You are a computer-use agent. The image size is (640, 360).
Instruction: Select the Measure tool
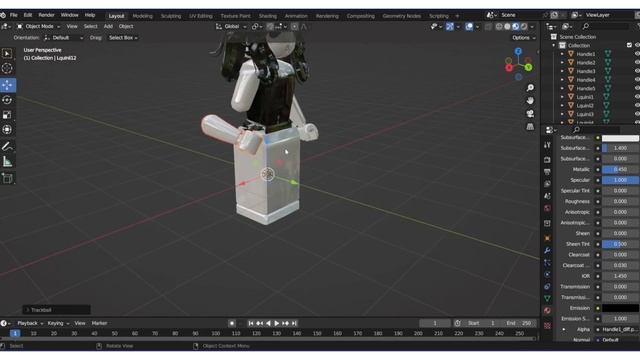(7, 162)
